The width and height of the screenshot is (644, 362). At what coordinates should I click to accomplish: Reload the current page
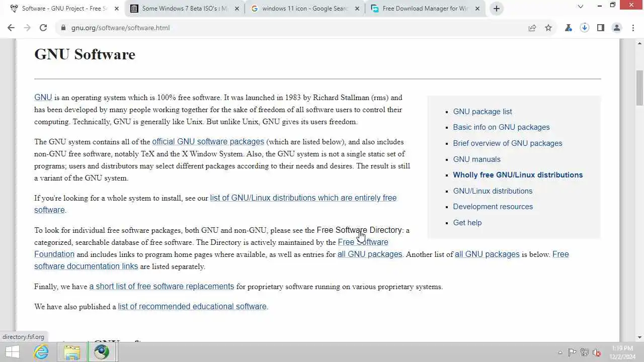pyautogui.click(x=43, y=28)
